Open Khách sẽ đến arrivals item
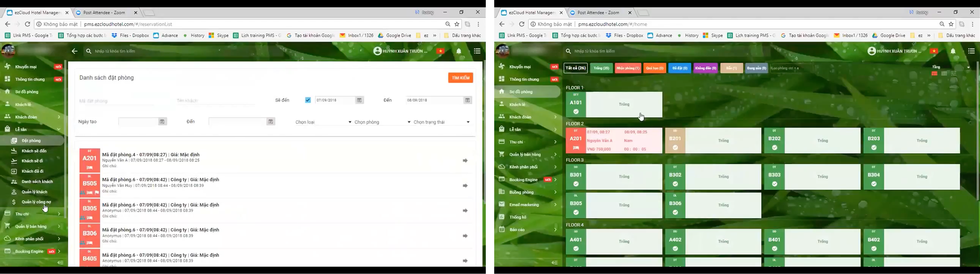 pyautogui.click(x=34, y=151)
